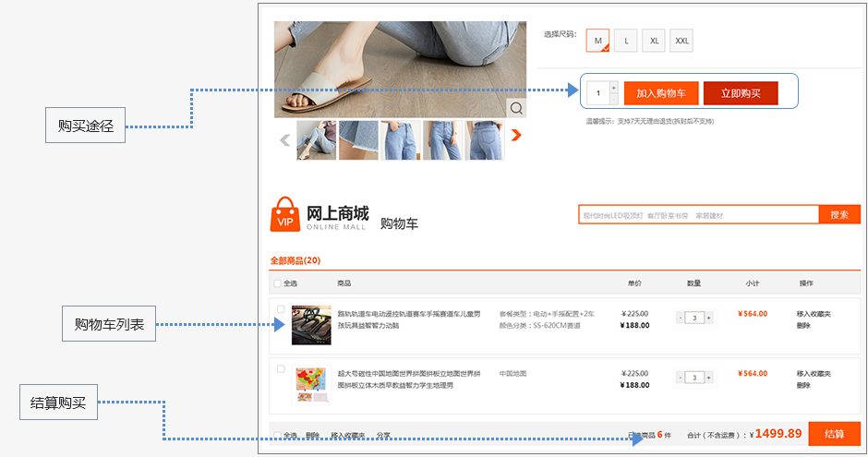868x457 pixels.
Task: Click the 搜索 search button
Action: click(839, 215)
